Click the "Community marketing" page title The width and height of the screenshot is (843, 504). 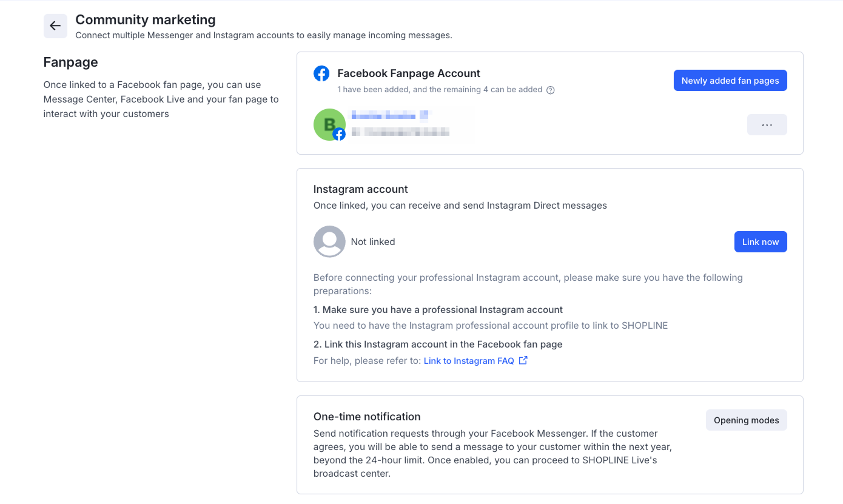[x=146, y=20]
